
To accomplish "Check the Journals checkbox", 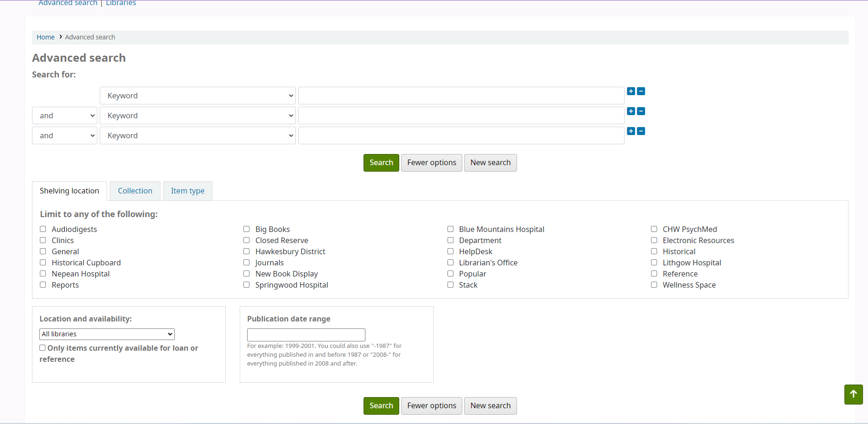I will point(247,263).
